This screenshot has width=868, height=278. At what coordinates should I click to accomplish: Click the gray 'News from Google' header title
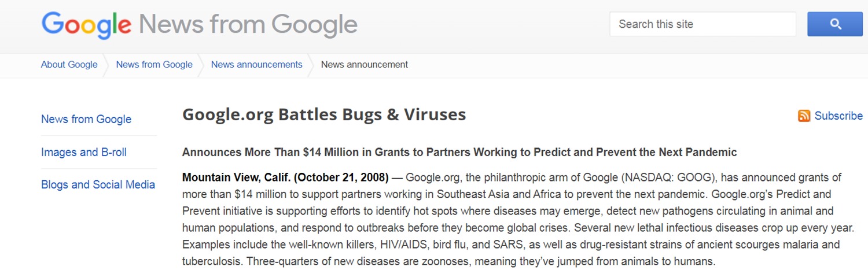pyautogui.click(x=248, y=25)
